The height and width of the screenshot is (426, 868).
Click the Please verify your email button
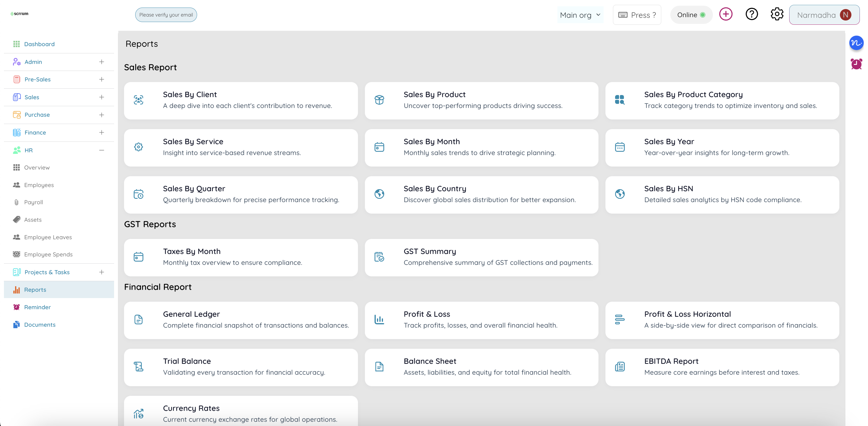point(166,14)
